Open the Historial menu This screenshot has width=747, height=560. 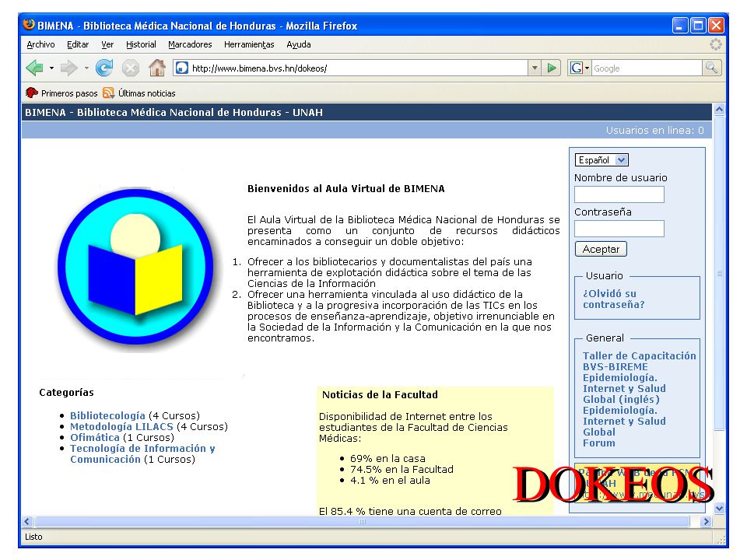141,44
